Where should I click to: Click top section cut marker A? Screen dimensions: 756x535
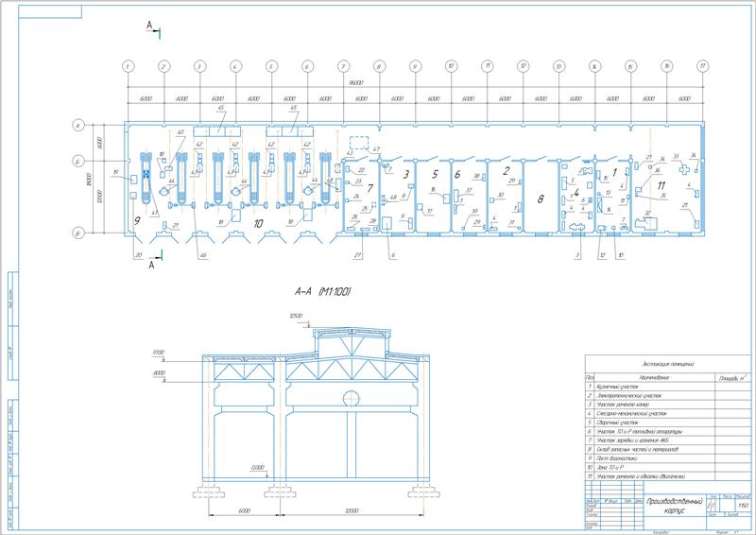click(x=149, y=26)
